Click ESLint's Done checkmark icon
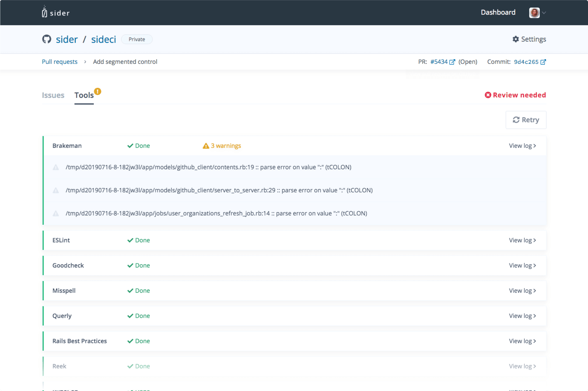The image size is (588, 391). [x=130, y=240]
